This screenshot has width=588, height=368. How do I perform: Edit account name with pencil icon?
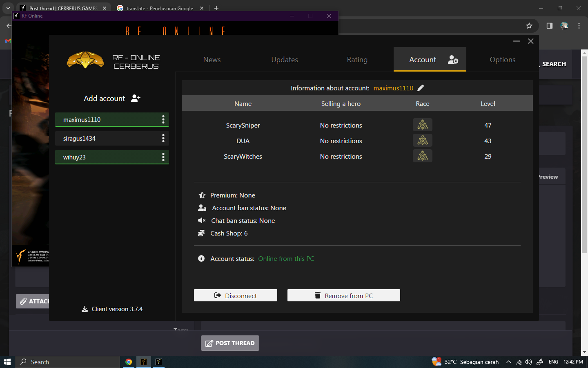click(421, 88)
